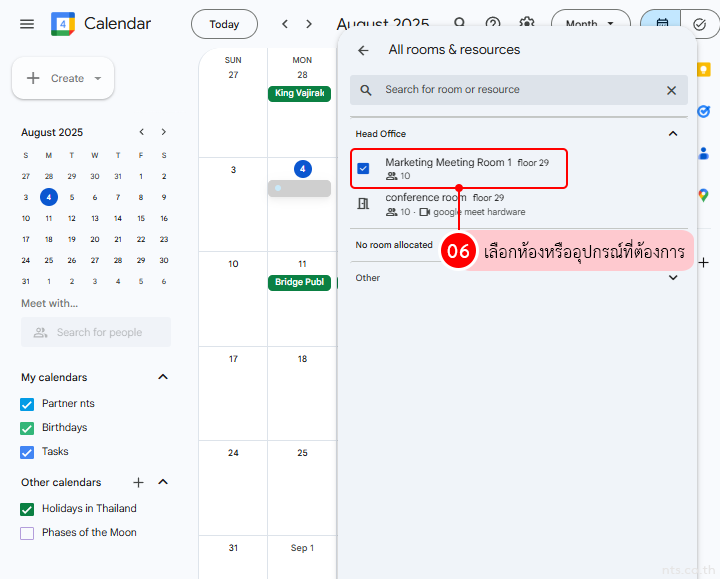Select August 15 in mini calendar

141,219
